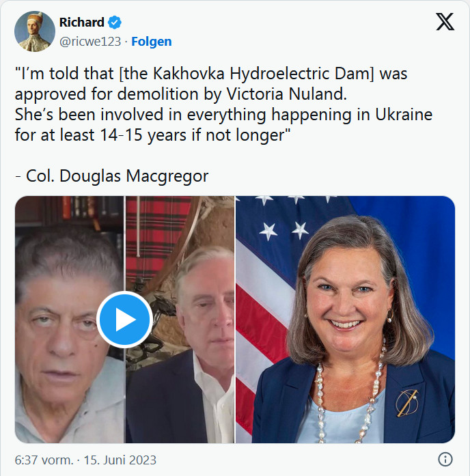The width and height of the screenshot is (470, 476).
Task: Open the round profile avatar
Action: coord(35,31)
